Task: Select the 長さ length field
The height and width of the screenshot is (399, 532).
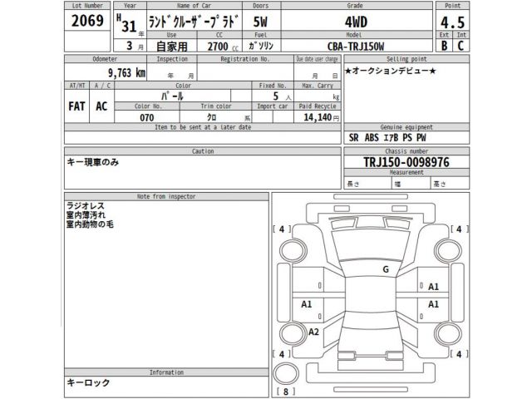Action: tap(367, 184)
